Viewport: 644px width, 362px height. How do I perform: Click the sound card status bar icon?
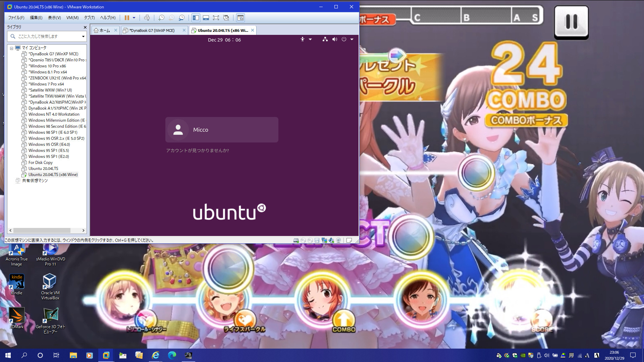pyautogui.click(x=331, y=240)
